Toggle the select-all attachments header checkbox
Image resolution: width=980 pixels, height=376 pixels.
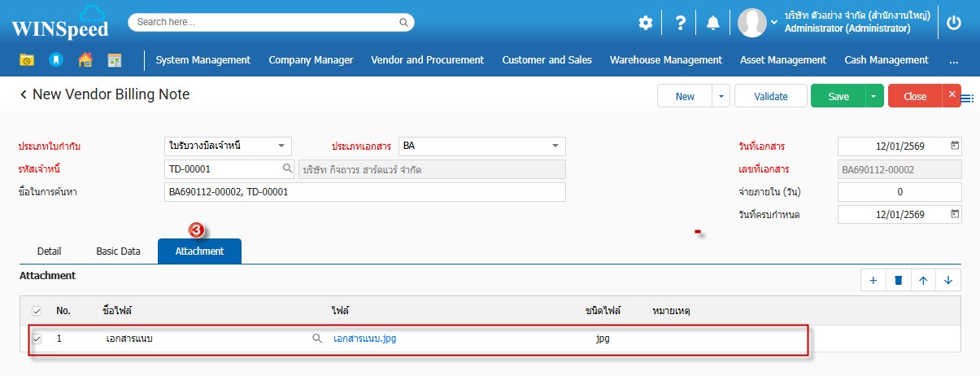(37, 311)
